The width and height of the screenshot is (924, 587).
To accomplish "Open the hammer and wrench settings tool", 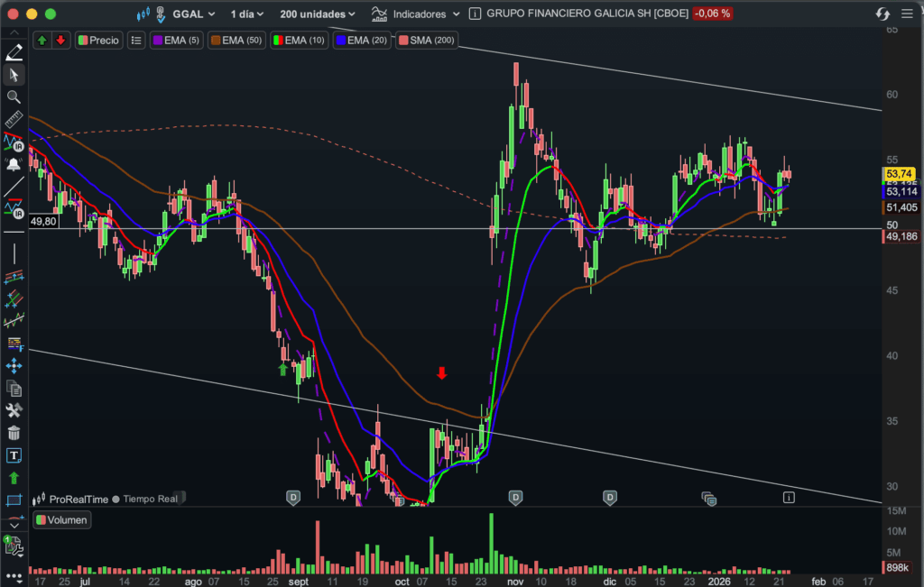I will coord(14,411).
